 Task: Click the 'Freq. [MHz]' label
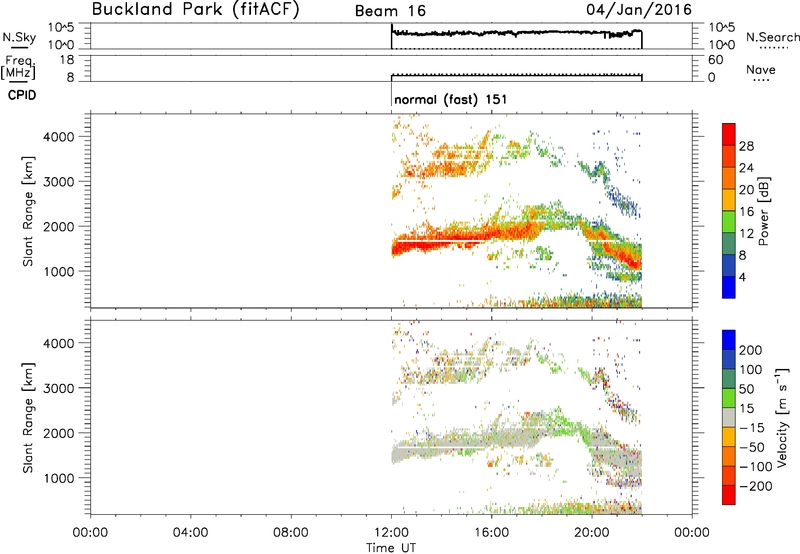point(18,67)
